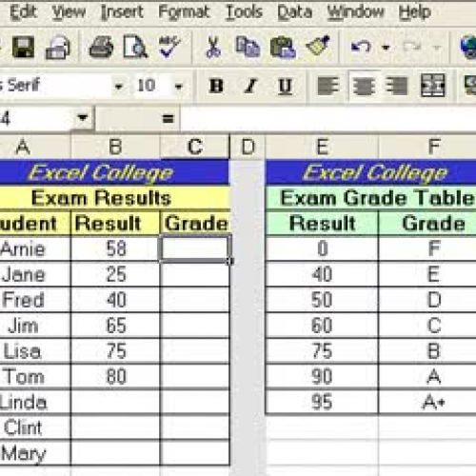476x476 pixels.
Task: Open the font size dropdown
Action: point(179,86)
